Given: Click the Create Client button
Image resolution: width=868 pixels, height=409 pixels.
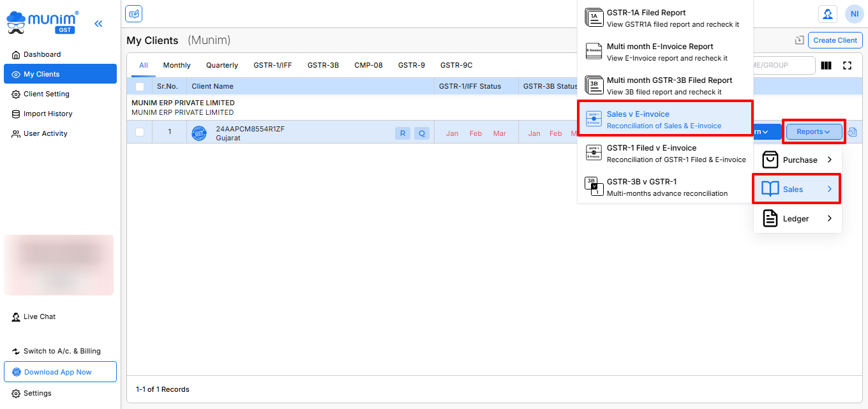Looking at the screenshot, I should click(x=835, y=40).
